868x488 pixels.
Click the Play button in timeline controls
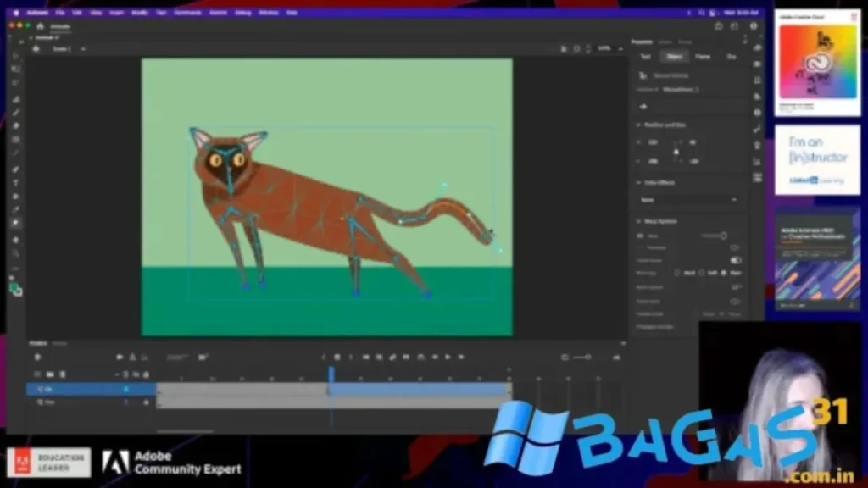448,357
